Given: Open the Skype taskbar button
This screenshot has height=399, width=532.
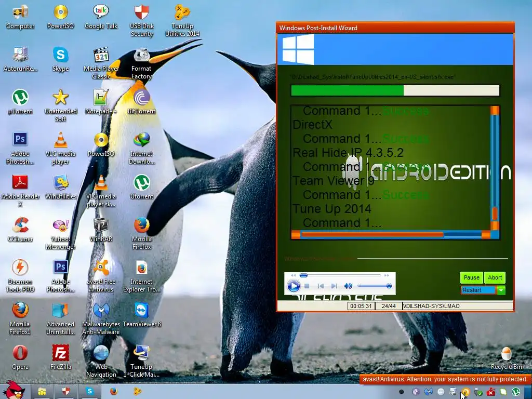Looking at the screenshot, I should (x=90, y=392).
